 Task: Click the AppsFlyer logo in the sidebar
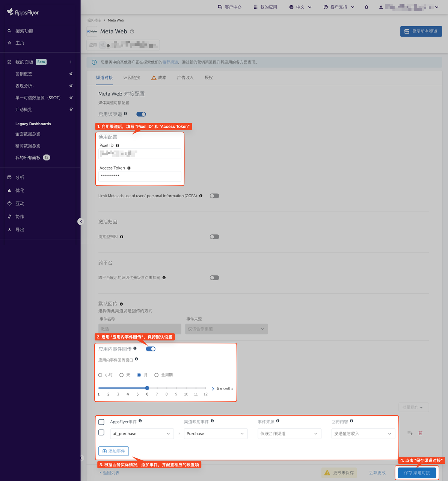click(x=22, y=12)
